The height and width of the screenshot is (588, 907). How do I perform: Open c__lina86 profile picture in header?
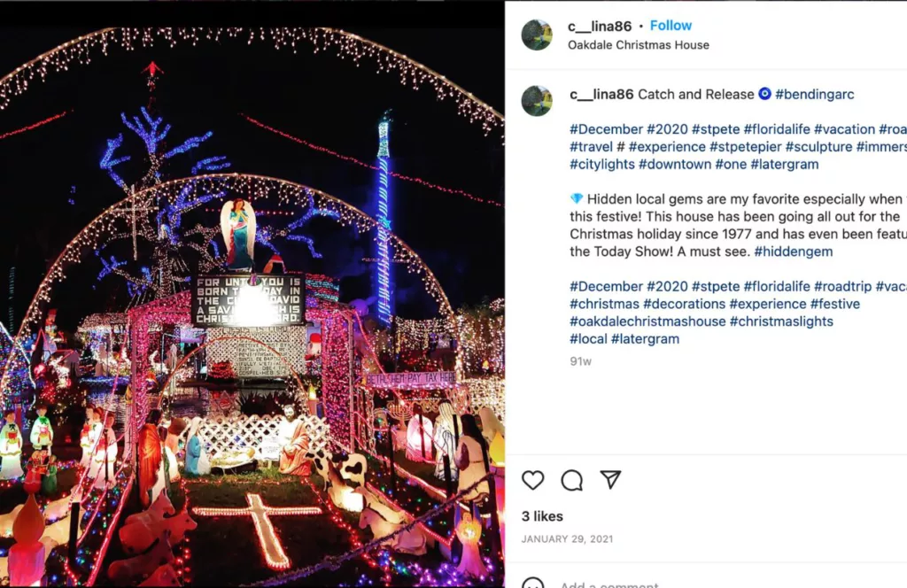[537, 35]
